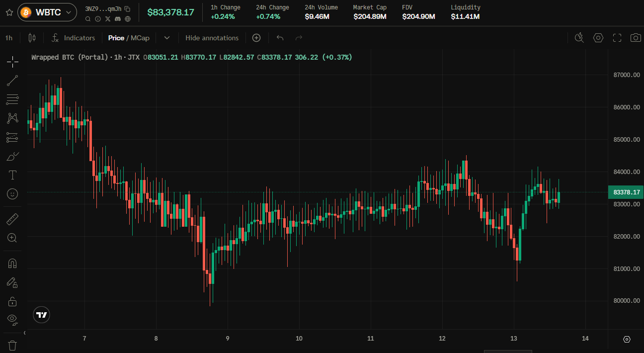Select the crosshair cursor tool
644x353 pixels.
pos(12,62)
